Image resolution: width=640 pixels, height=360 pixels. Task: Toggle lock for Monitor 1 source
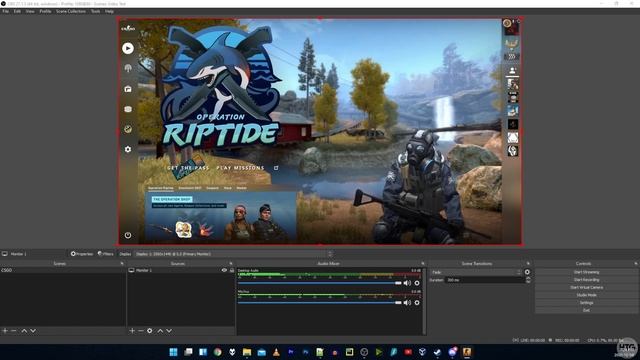232,270
